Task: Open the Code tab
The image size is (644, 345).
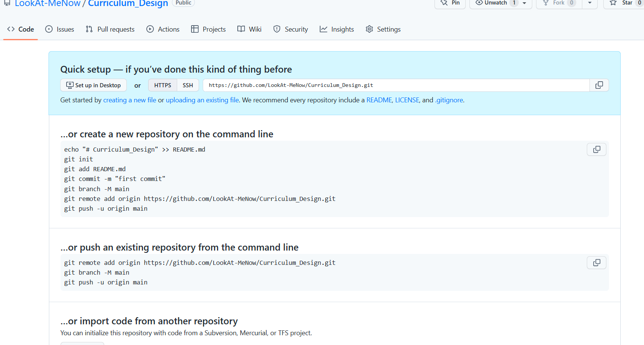Action: [x=21, y=29]
